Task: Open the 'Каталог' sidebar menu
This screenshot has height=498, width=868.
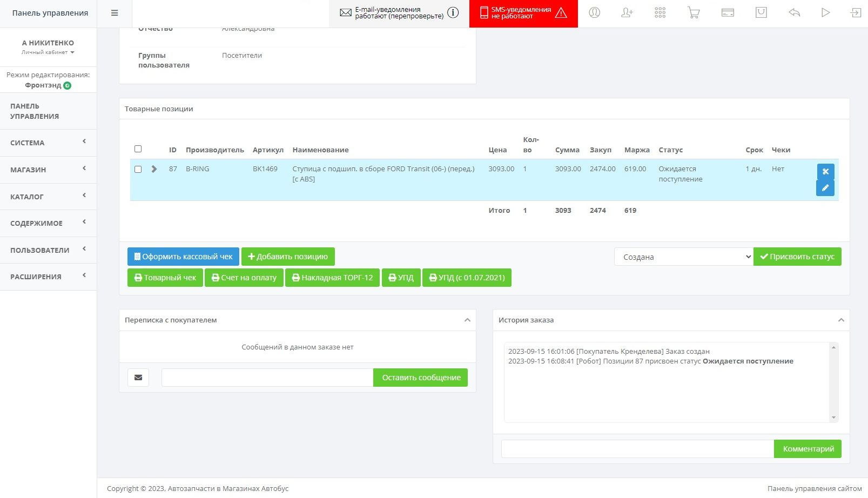Action: pyautogui.click(x=48, y=197)
